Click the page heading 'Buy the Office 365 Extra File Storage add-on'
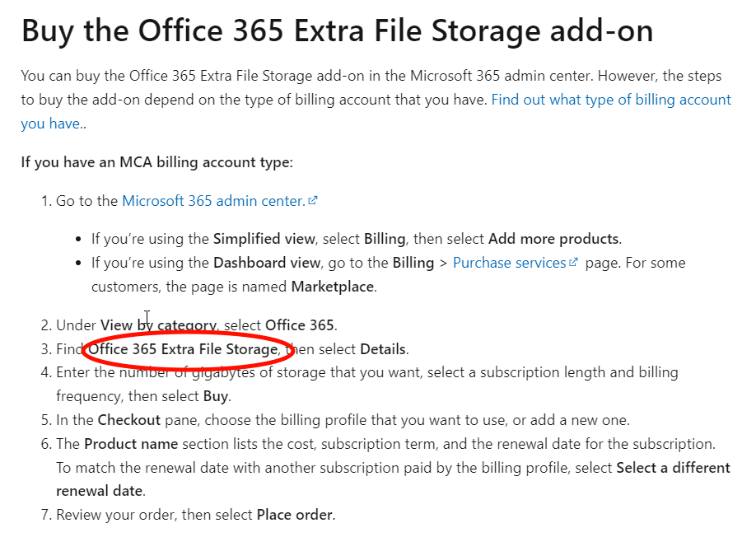This screenshot has width=756, height=537. pos(337,31)
